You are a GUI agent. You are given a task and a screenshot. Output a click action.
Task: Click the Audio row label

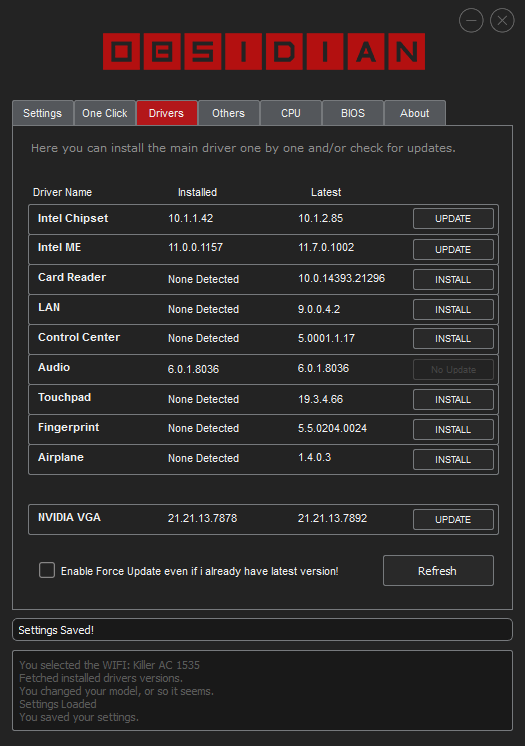tap(54, 367)
